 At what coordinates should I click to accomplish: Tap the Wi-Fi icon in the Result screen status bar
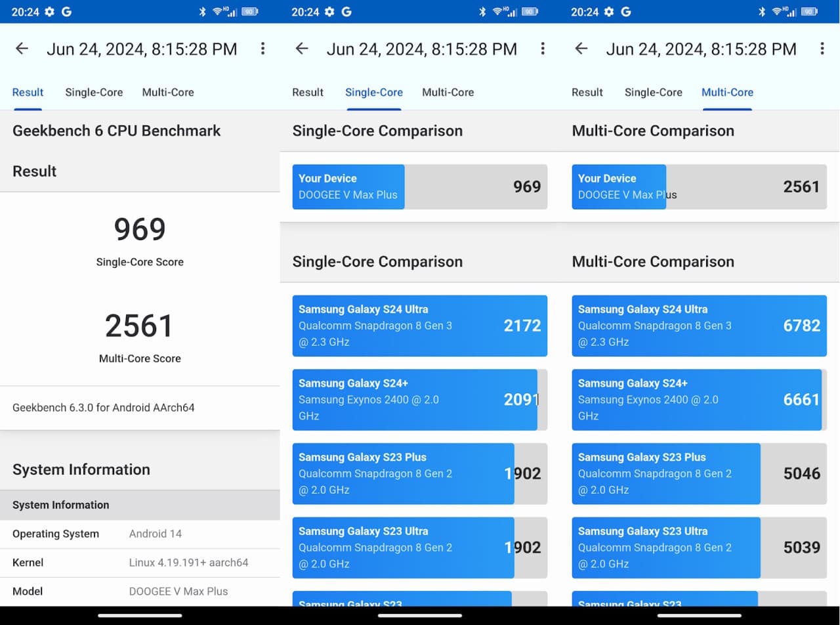tap(217, 12)
